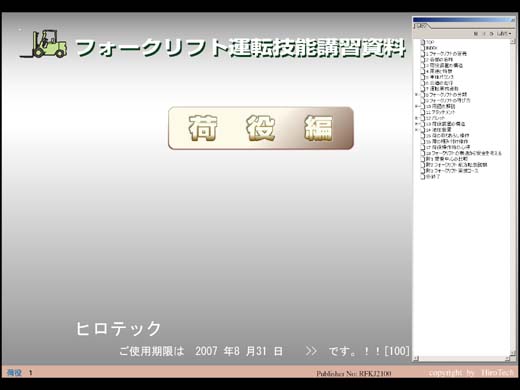
Task: Expand bookmark 12 パレット
Action: (x=416, y=118)
